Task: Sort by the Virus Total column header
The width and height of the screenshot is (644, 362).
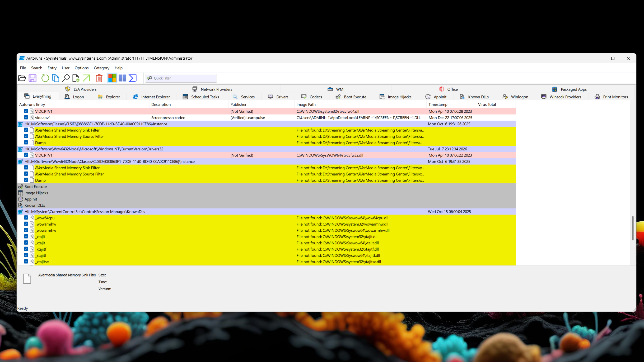Action: [x=496, y=104]
